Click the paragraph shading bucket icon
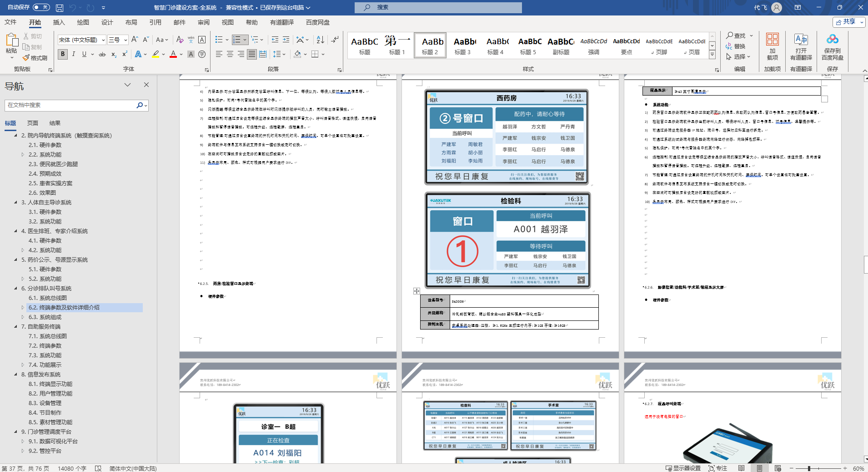Image resolution: width=868 pixels, height=472 pixels. 297,54
